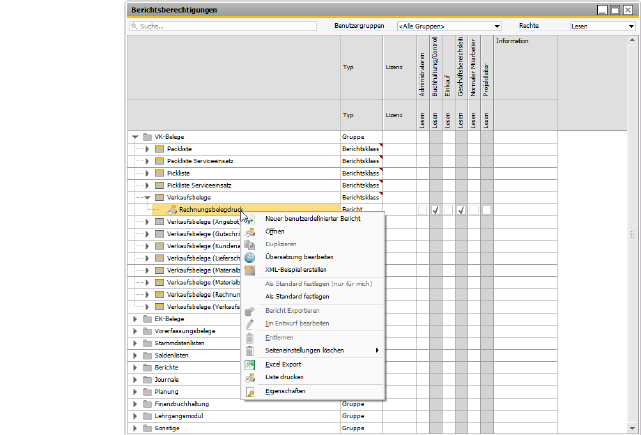Click the Stammdatenlisten folder icon
The image size is (641, 435).
(x=148, y=343)
